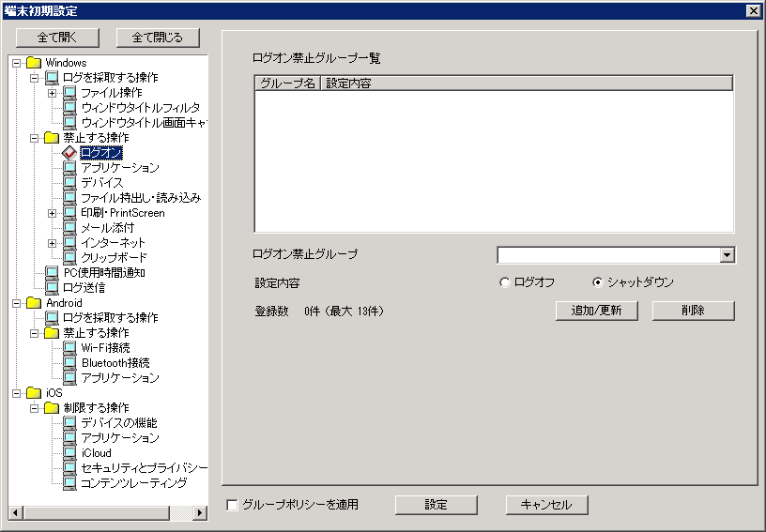Click the red checkmark ログオン icon
Viewport: 766px width, 532px height.
click(x=69, y=153)
